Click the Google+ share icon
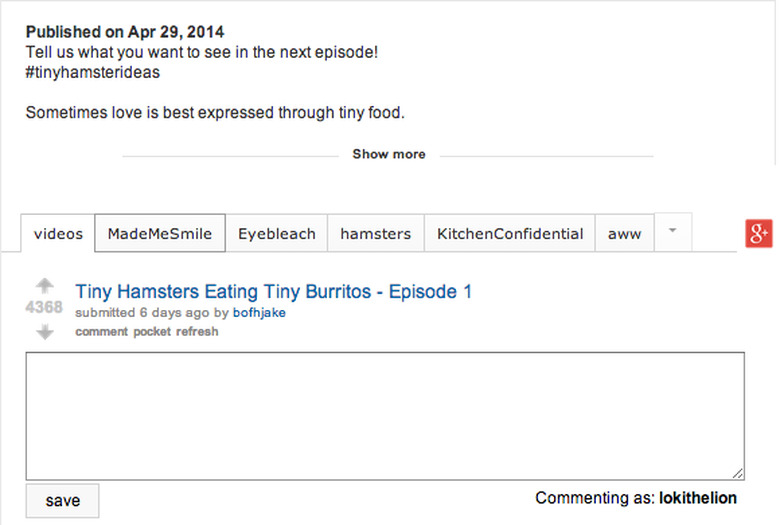 [x=758, y=233]
